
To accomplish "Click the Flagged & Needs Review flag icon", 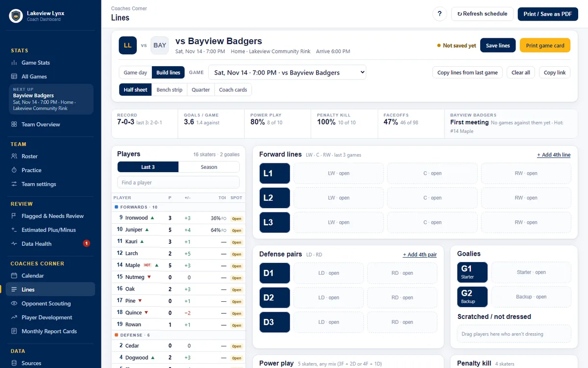I will click(x=14, y=216).
